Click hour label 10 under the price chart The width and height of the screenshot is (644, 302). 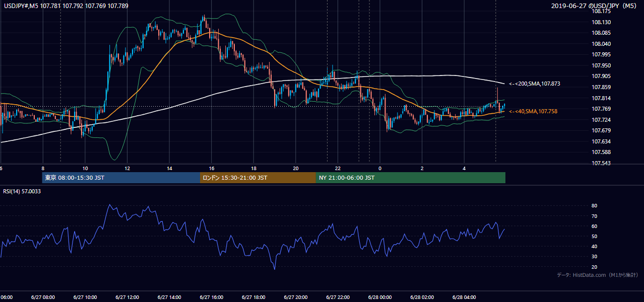(85, 169)
